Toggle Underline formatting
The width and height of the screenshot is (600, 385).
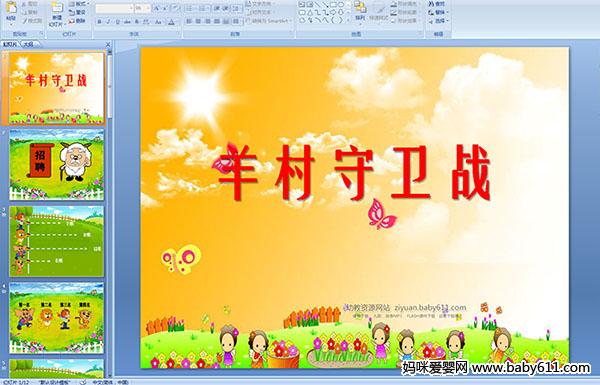click(117, 22)
